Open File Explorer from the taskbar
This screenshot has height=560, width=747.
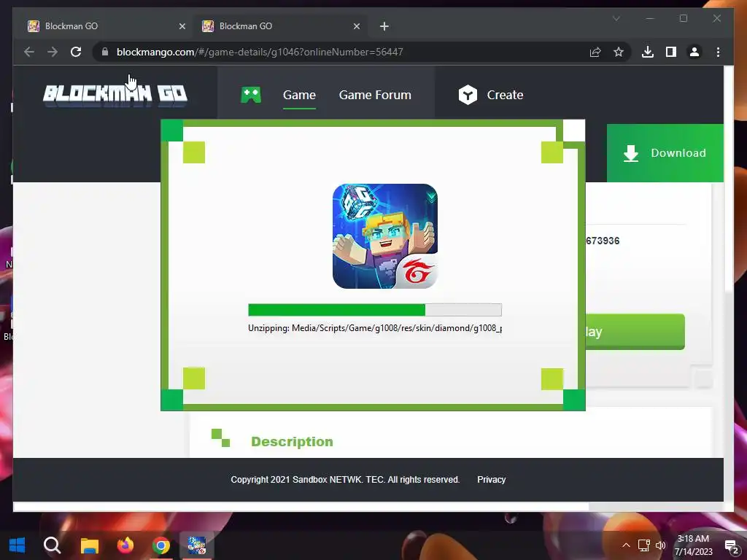coord(89,545)
